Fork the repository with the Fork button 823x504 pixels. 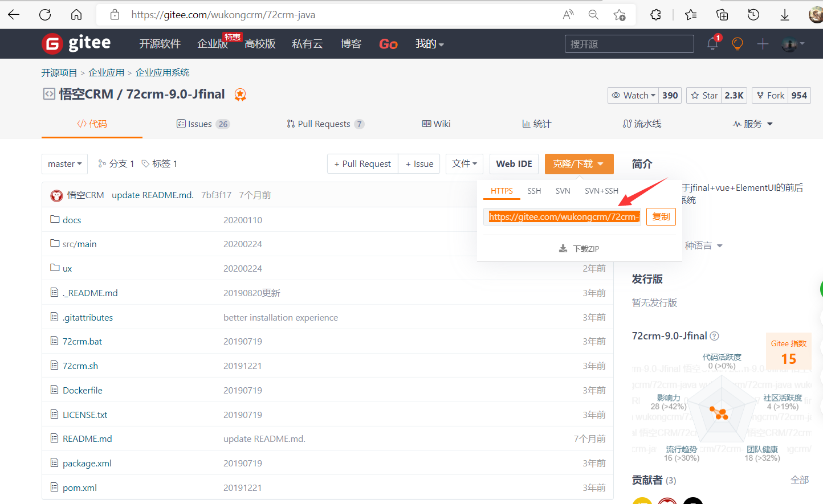click(770, 96)
